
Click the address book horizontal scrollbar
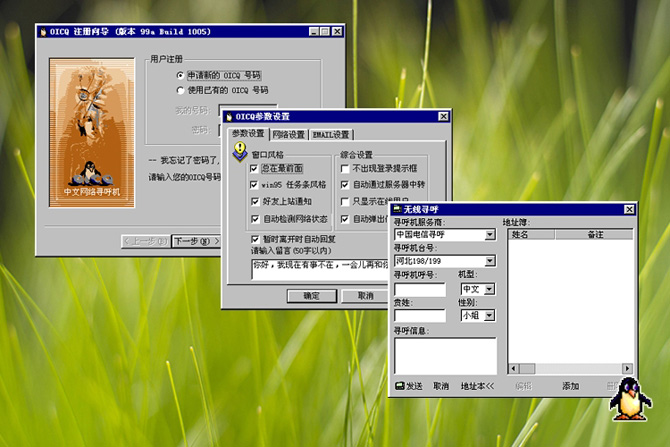pos(570,368)
